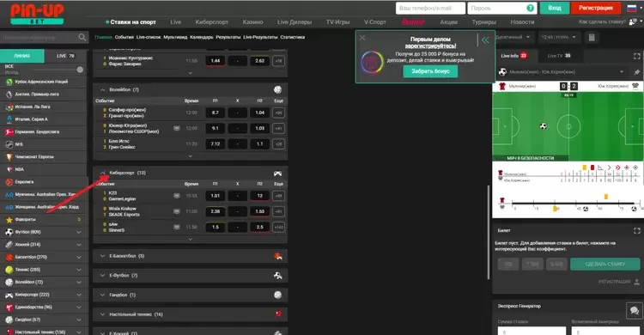This screenshot has height=335, width=644.
Task: Open the chat bubble icon
Action: pyautogui.click(x=635, y=311)
